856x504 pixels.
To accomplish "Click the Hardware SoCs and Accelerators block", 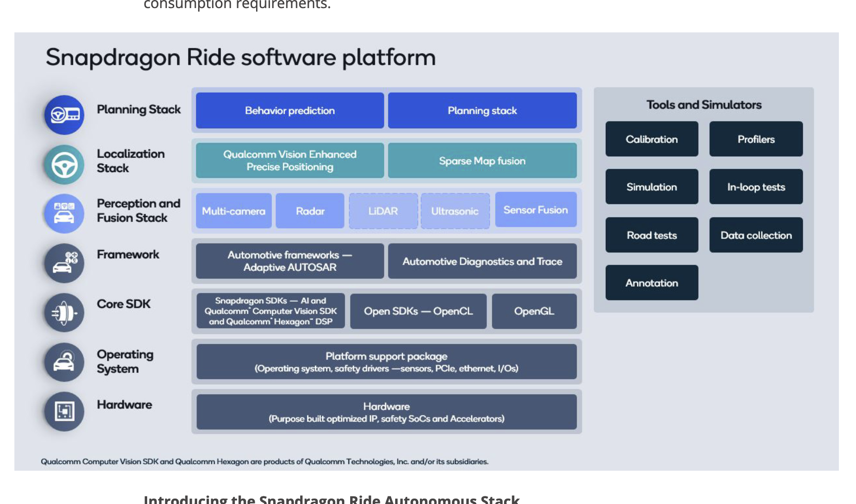I will point(387,412).
